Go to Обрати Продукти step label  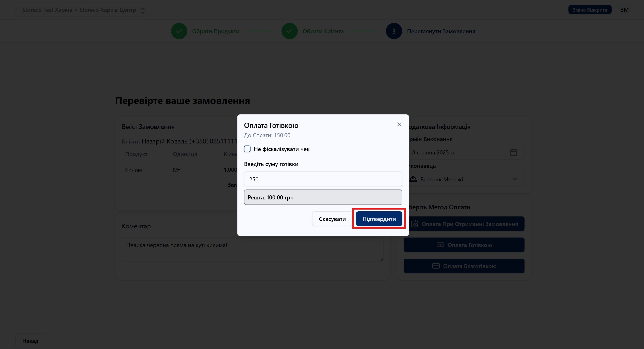[x=215, y=31]
